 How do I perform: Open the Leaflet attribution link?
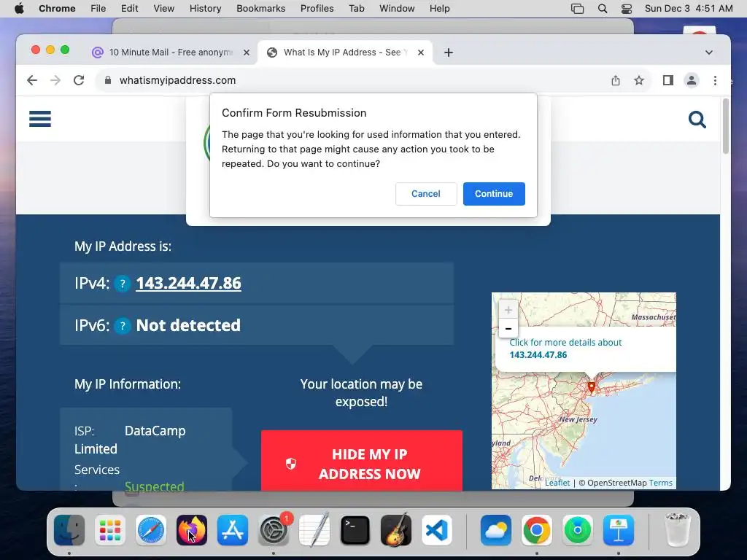[557, 483]
